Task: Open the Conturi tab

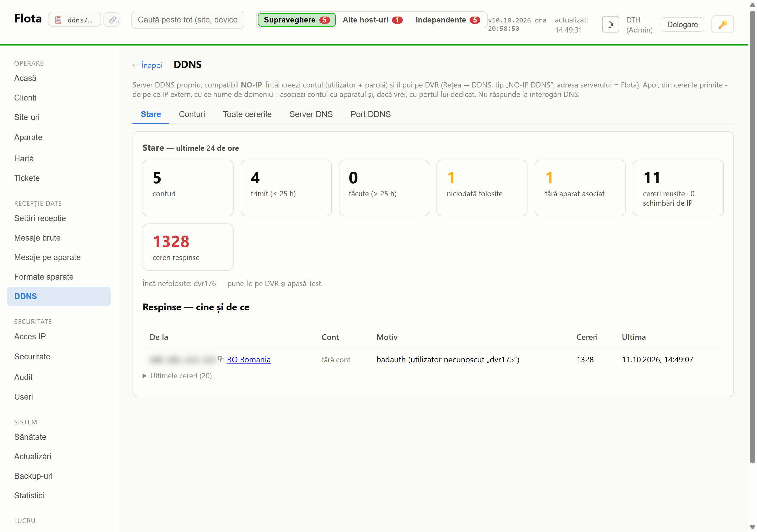Action: point(192,114)
